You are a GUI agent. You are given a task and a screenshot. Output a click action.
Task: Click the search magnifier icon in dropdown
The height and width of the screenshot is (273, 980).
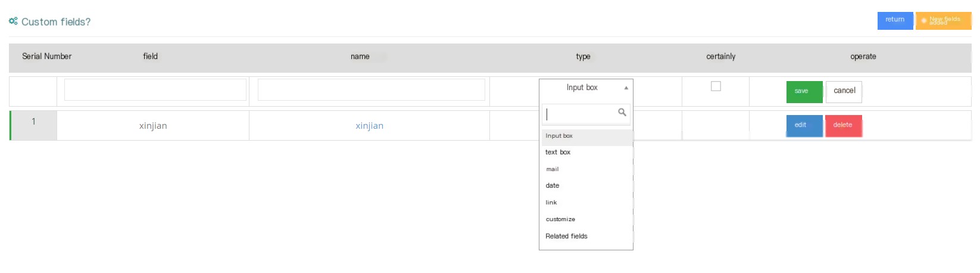pos(622,112)
